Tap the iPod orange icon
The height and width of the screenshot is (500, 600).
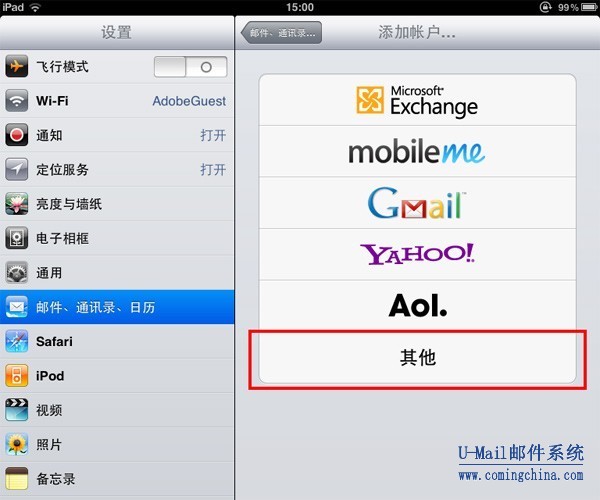(x=16, y=376)
